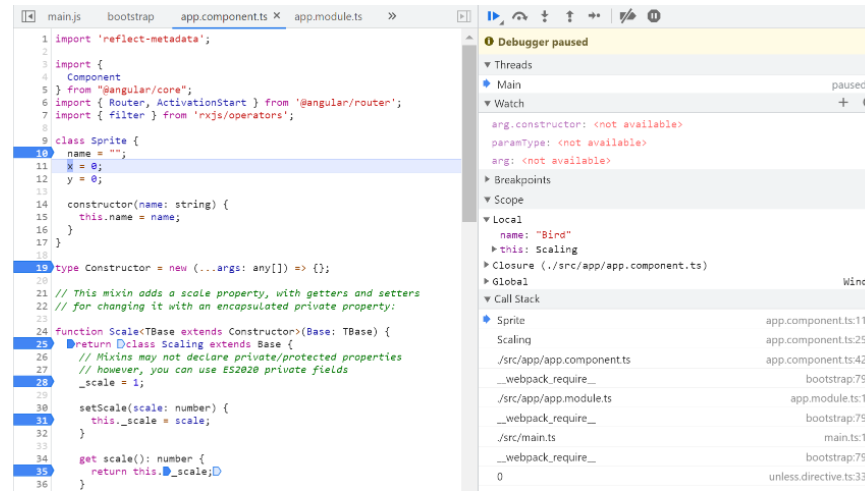This screenshot has width=865, height=503.
Task: Toggle the Deactivate breakpoints button
Action: coord(627,16)
